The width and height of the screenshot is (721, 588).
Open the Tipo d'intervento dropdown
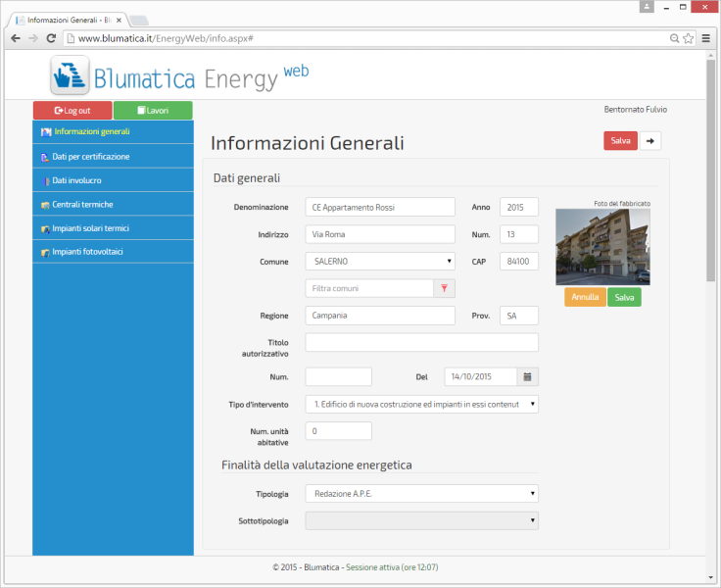click(x=421, y=404)
